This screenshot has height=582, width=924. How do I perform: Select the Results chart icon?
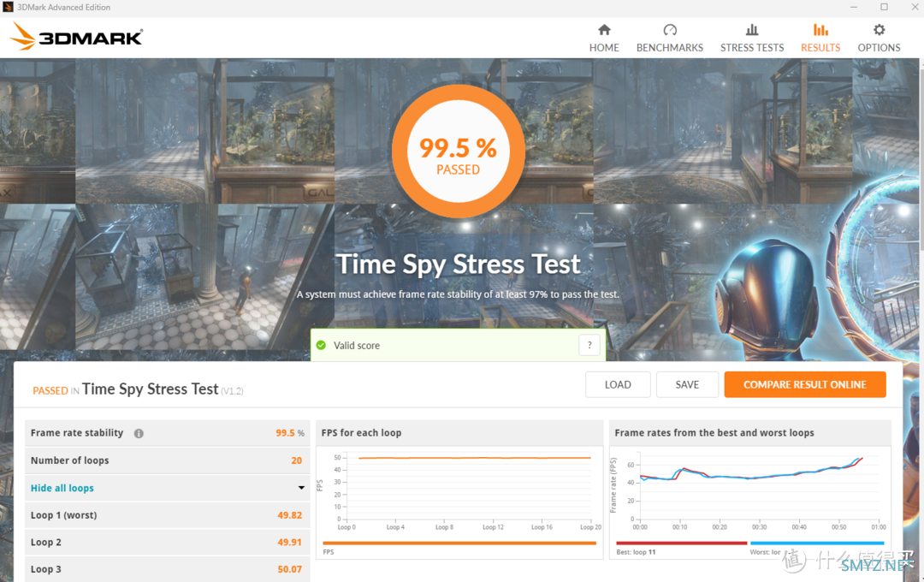[x=820, y=30]
